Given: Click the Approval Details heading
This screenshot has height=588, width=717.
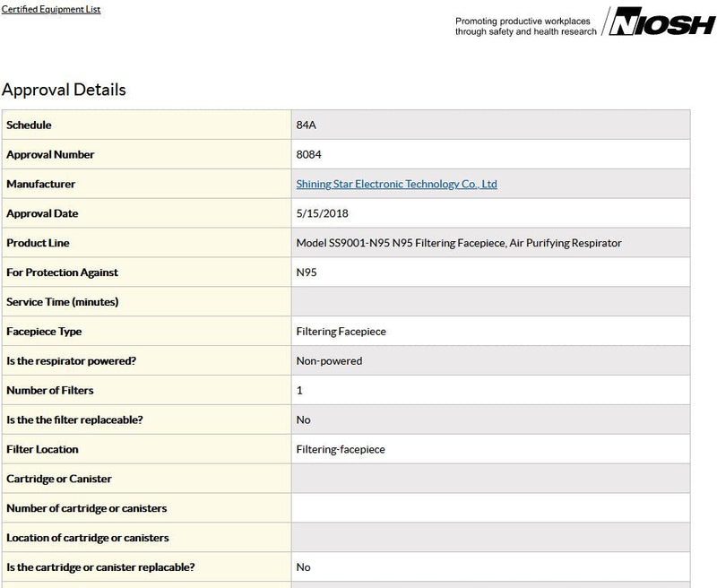Looking at the screenshot, I should click(x=64, y=90).
